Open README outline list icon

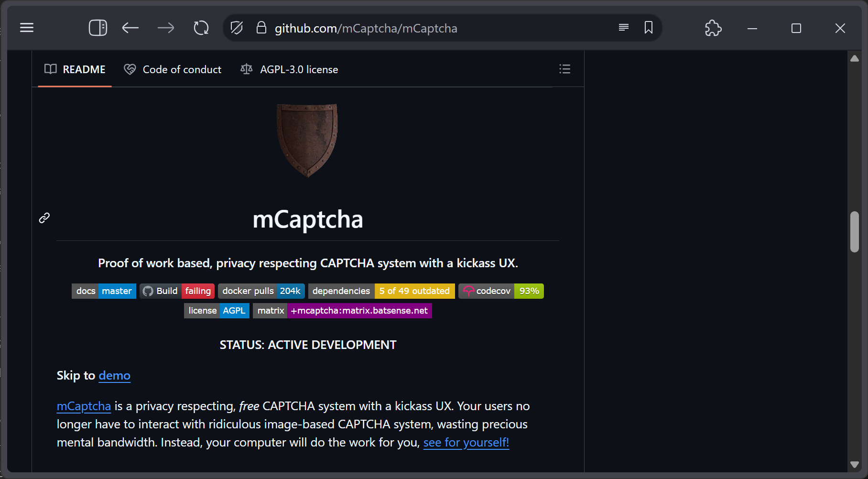pyautogui.click(x=564, y=69)
